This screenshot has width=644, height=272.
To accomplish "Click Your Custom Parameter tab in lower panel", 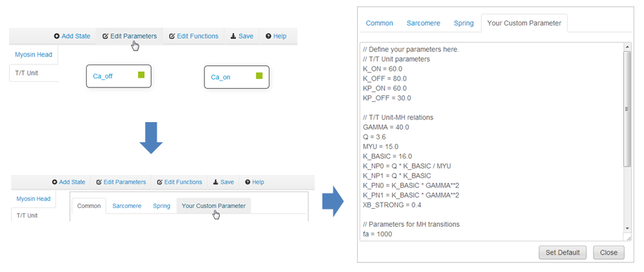I will coord(214,205).
